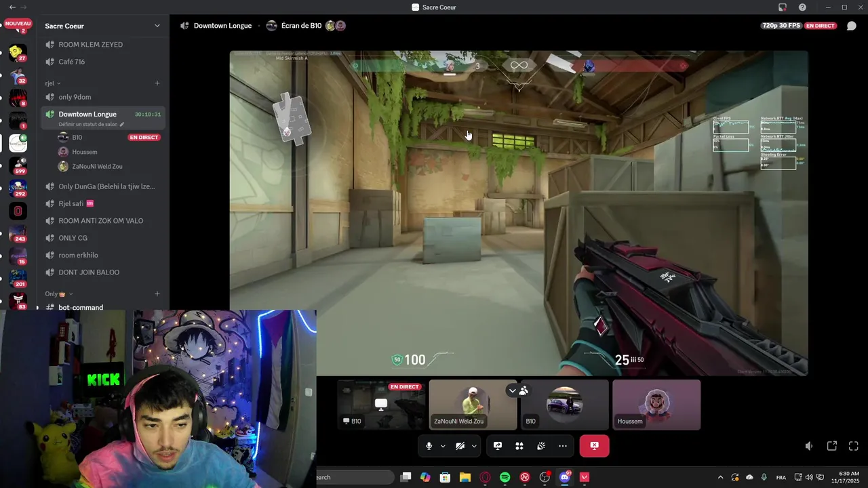Open more options three-dots menu

click(x=563, y=446)
